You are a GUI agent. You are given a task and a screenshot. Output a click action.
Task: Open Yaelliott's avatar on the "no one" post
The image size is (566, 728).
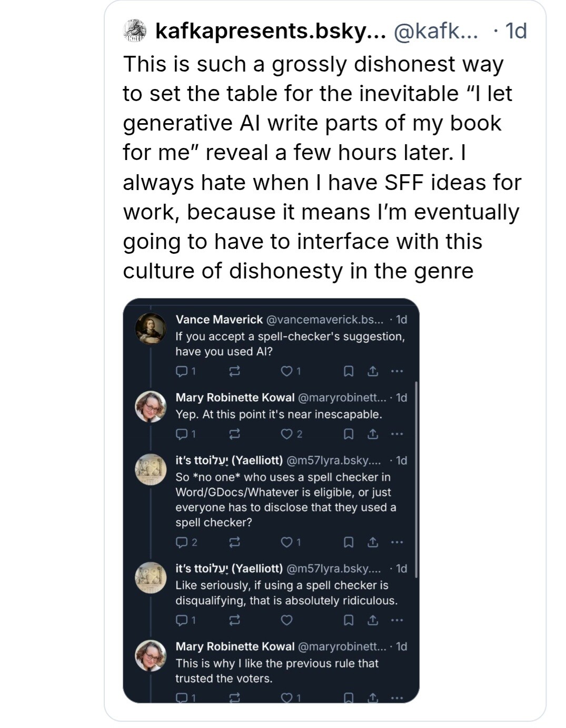[151, 470]
